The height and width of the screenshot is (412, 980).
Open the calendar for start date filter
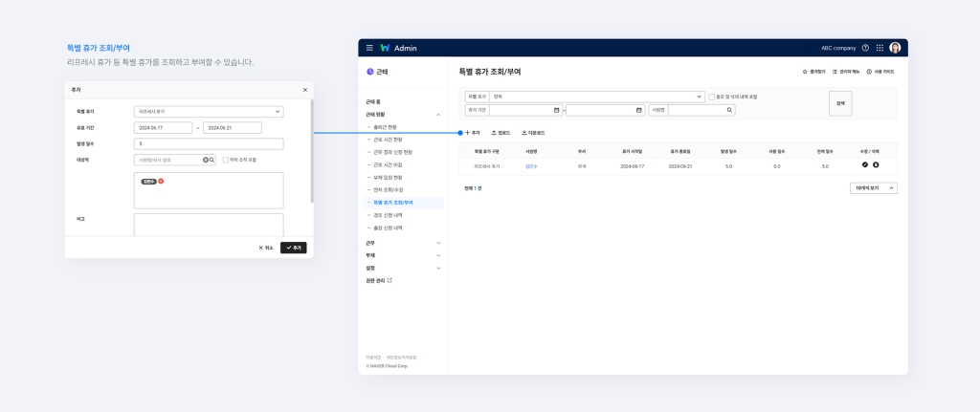pyautogui.click(x=557, y=111)
